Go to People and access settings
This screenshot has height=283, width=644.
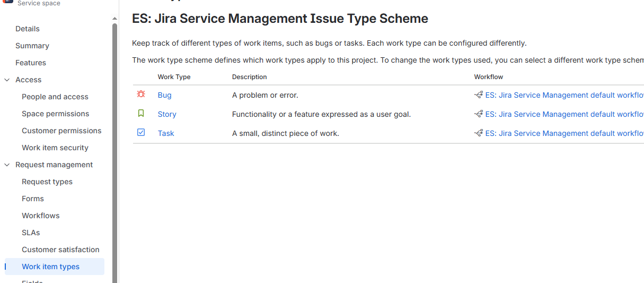pos(55,97)
